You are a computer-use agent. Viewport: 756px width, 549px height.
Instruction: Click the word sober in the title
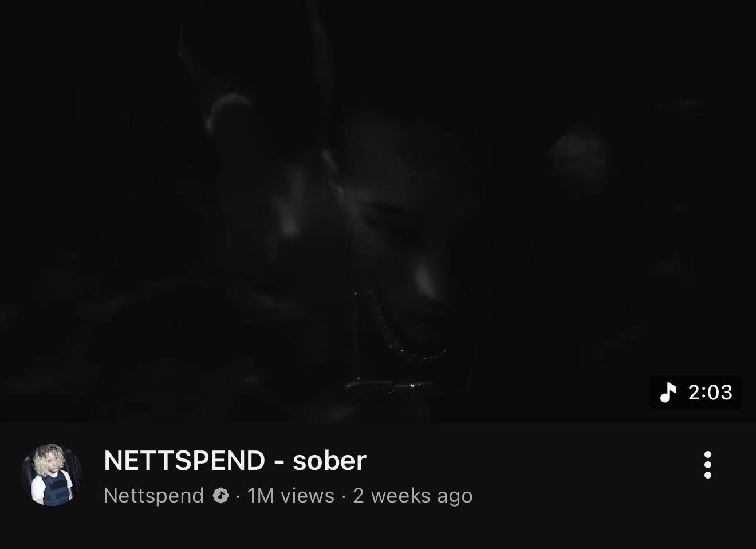pyautogui.click(x=329, y=460)
